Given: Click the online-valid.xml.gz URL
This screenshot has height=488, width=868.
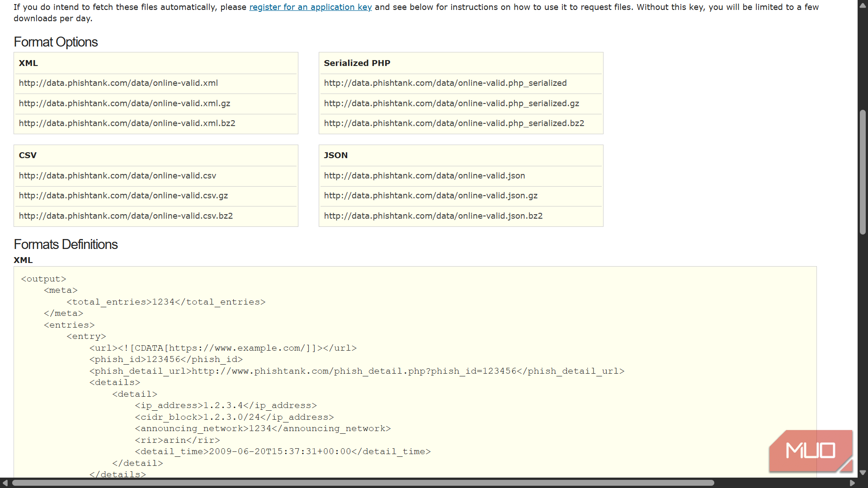Looking at the screenshot, I should 125,103.
